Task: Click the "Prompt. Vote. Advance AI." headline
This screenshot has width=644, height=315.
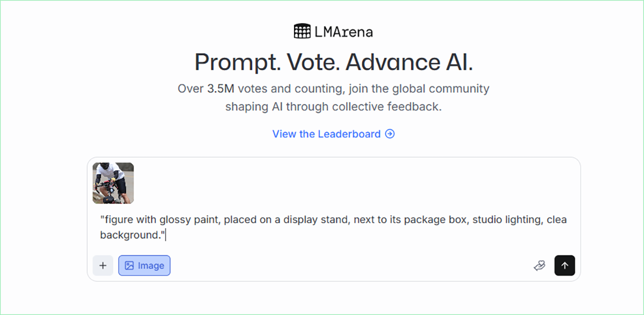Action: tap(333, 62)
